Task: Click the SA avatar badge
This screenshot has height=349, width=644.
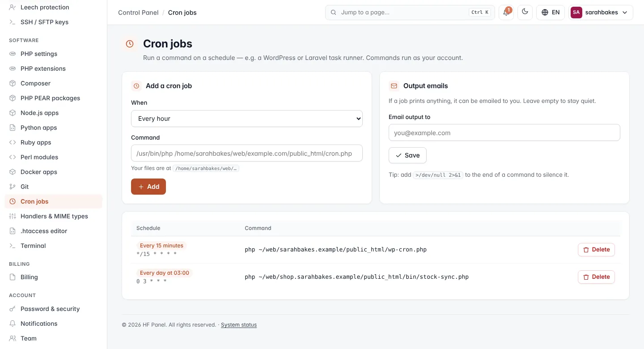Action: 576,13
